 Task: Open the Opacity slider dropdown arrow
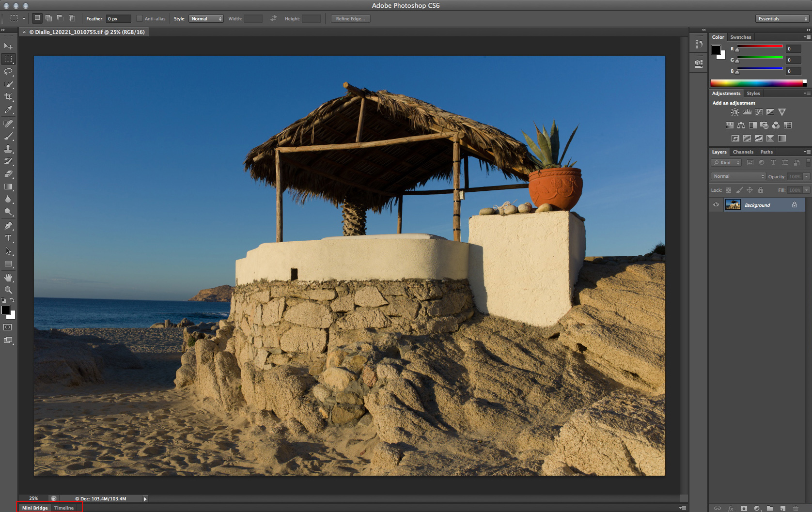pos(807,176)
